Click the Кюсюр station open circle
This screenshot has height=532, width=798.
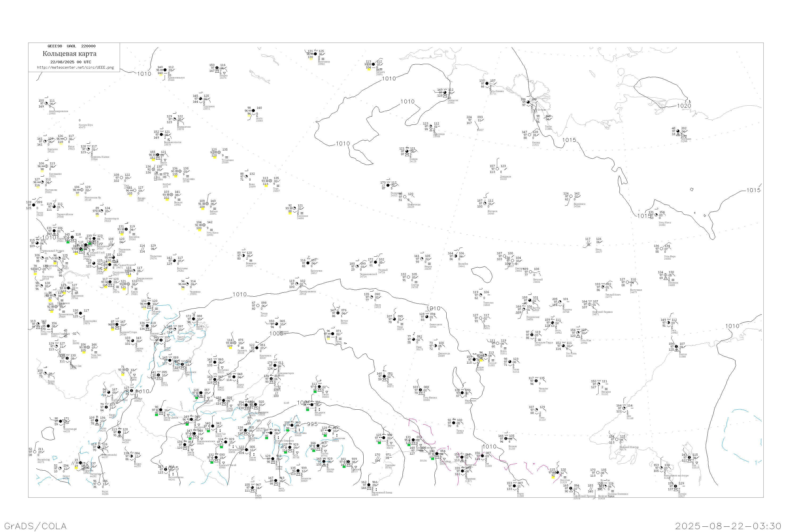pos(530,135)
